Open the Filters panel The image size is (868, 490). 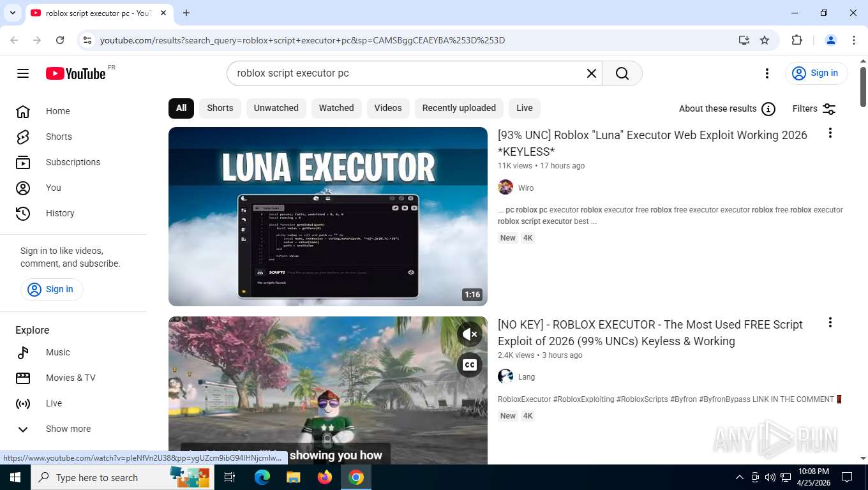[814, 109]
